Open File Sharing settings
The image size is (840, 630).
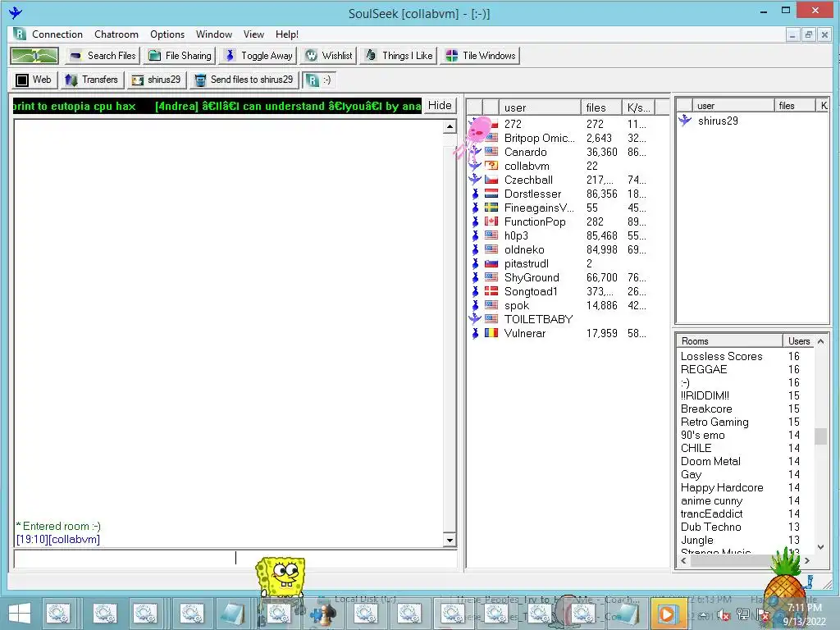click(180, 55)
